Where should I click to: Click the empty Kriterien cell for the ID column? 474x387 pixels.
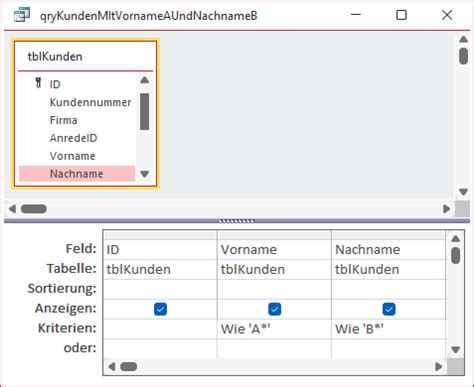160,329
